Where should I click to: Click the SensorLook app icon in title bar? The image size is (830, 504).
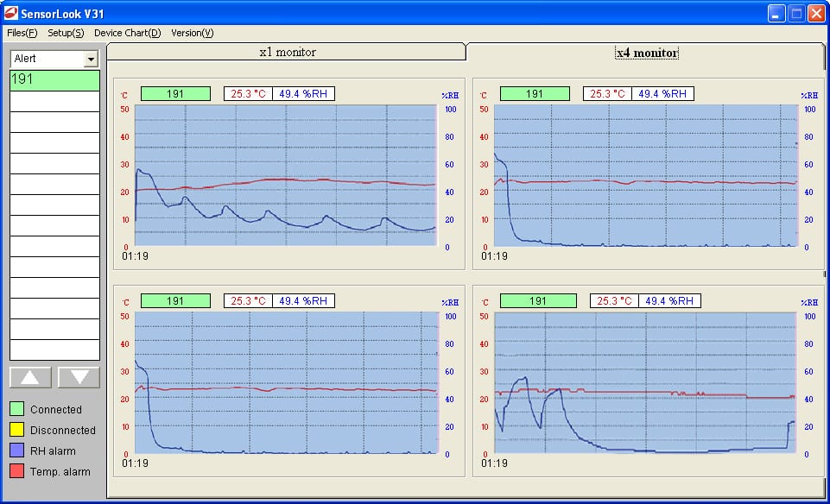pos(11,13)
